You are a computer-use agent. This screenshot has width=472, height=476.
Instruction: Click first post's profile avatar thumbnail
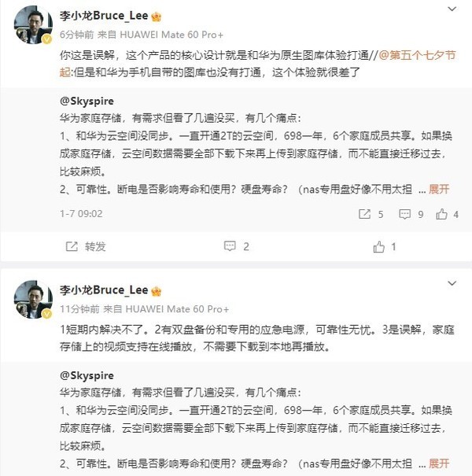click(34, 28)
